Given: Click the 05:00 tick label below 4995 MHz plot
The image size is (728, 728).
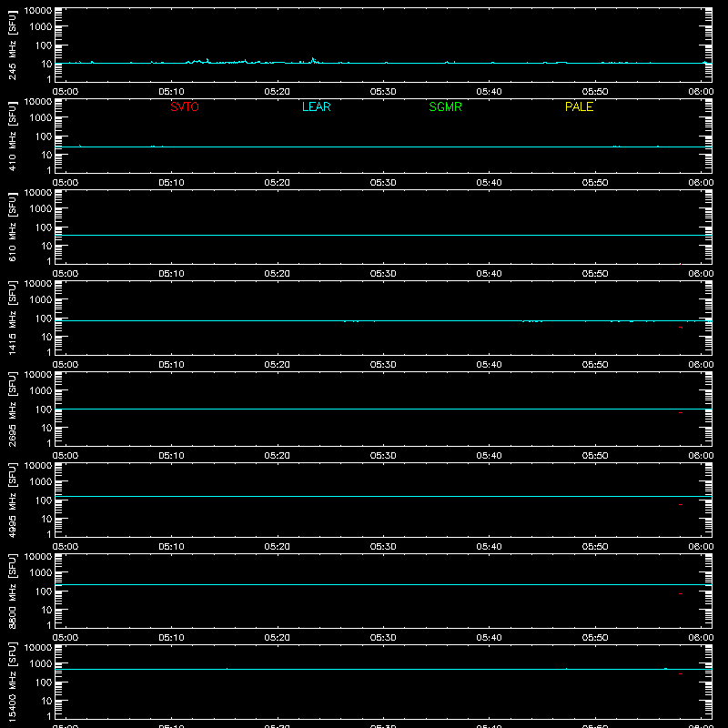Looking at the screenshot, I should (66, 547).
